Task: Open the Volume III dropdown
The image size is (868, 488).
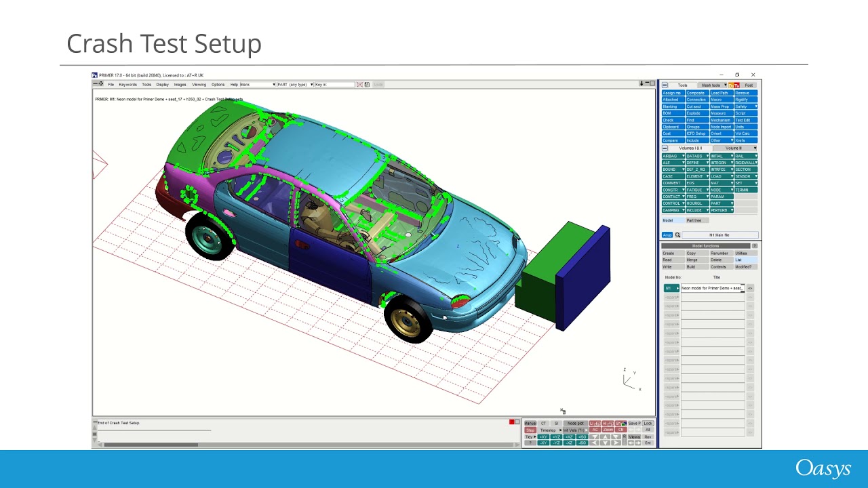Action: coord(735,148)
